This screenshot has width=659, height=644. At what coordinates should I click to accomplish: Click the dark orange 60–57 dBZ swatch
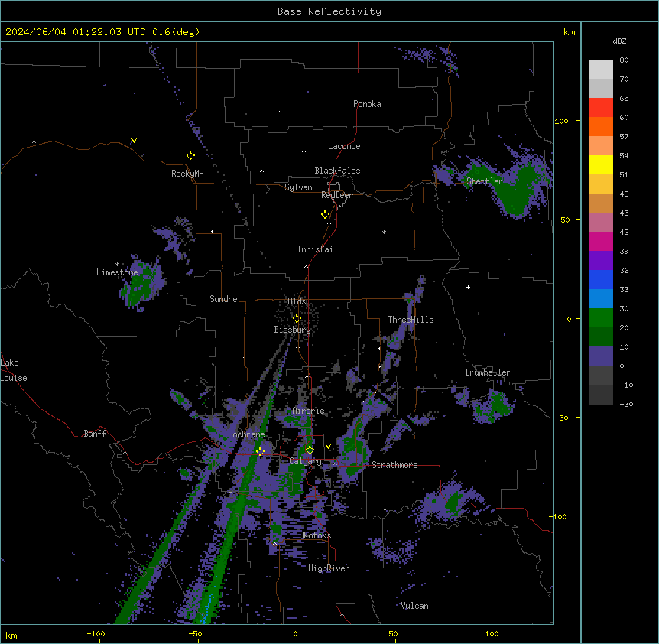[x=601, y=126]
